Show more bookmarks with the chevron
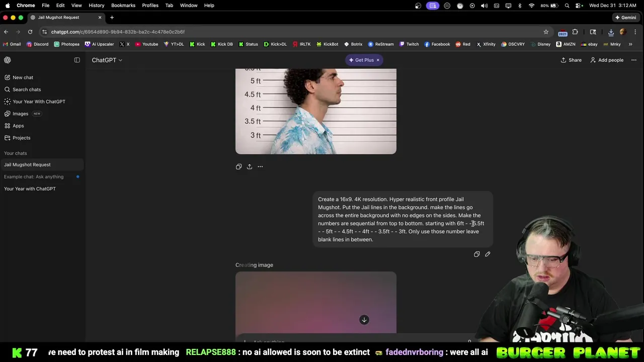This screenshot has height=362, width=644. click(630, 44)
